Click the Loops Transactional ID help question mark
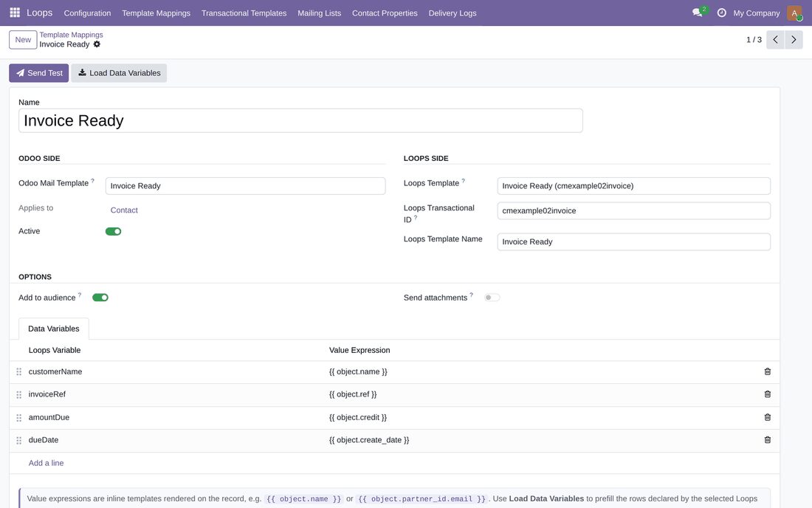812x508 pixels. [x=416, y=218]
